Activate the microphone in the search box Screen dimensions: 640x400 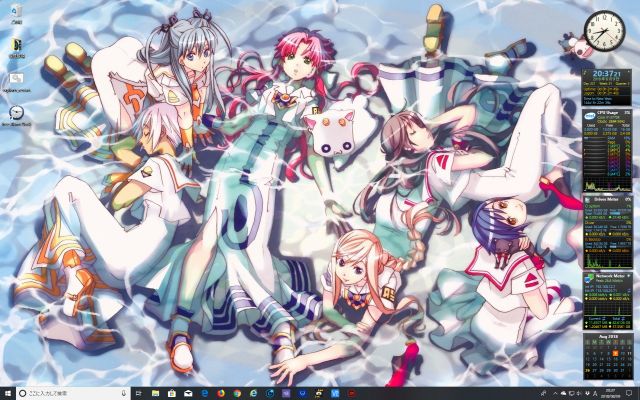124,393
